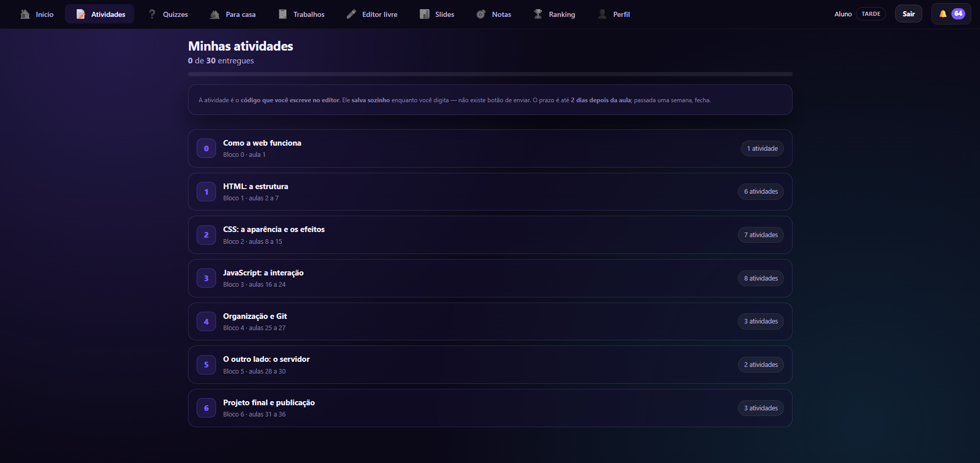980x463 pixels.
Task: Select the Editor livre pencil icon
Action: click(351, 14)
